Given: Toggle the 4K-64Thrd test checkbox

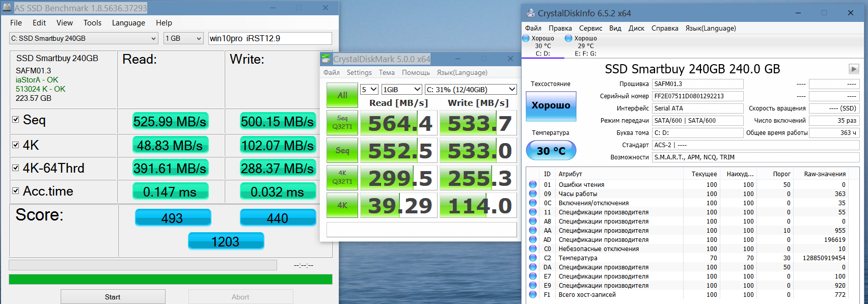Looking at the screenshot, I should tap(16, 168).
